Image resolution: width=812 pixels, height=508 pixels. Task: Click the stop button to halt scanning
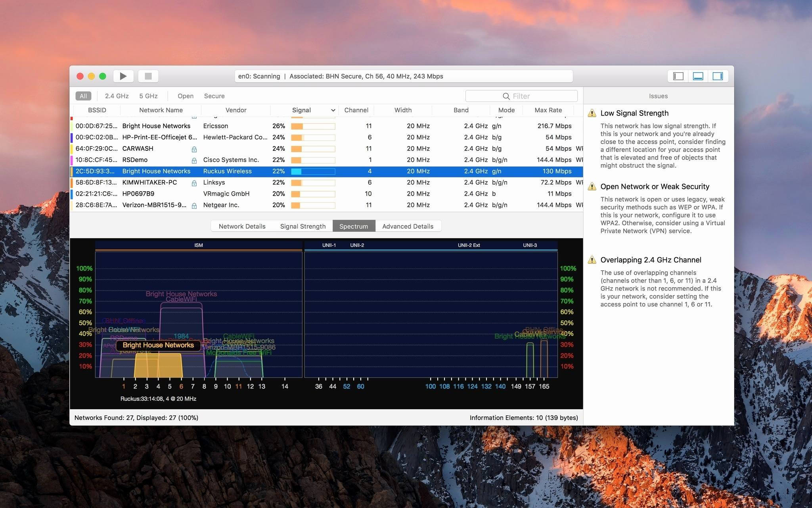(x=149, y=75)
